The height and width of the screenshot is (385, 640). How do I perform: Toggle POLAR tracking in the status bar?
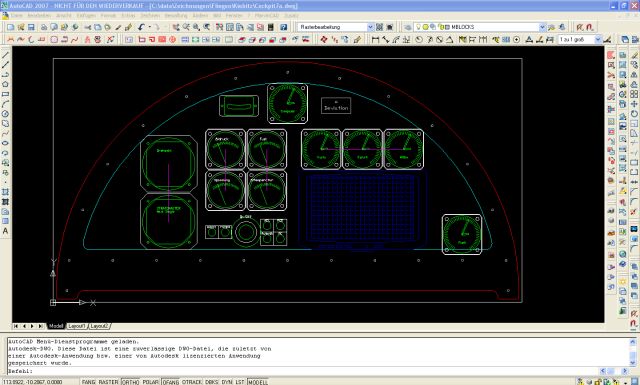point(150,382)
